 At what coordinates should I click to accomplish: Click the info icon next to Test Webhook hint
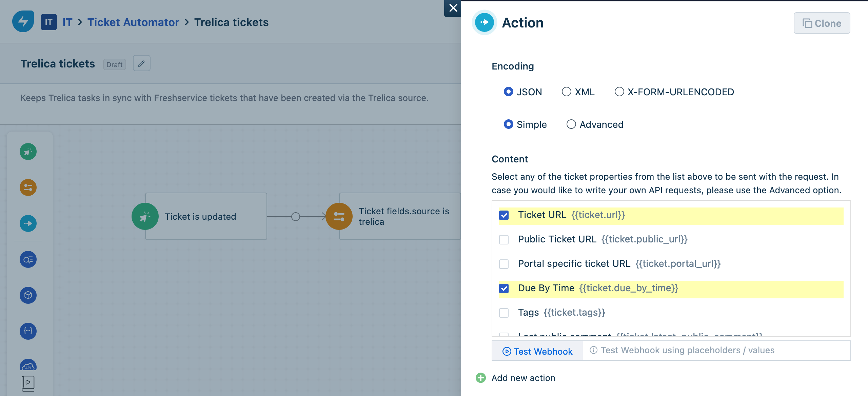[x=593, y=350]
